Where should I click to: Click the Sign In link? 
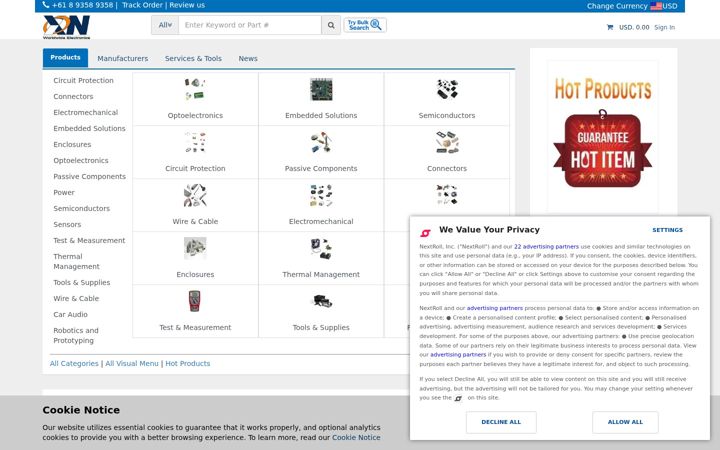click(x=664, y=28)
